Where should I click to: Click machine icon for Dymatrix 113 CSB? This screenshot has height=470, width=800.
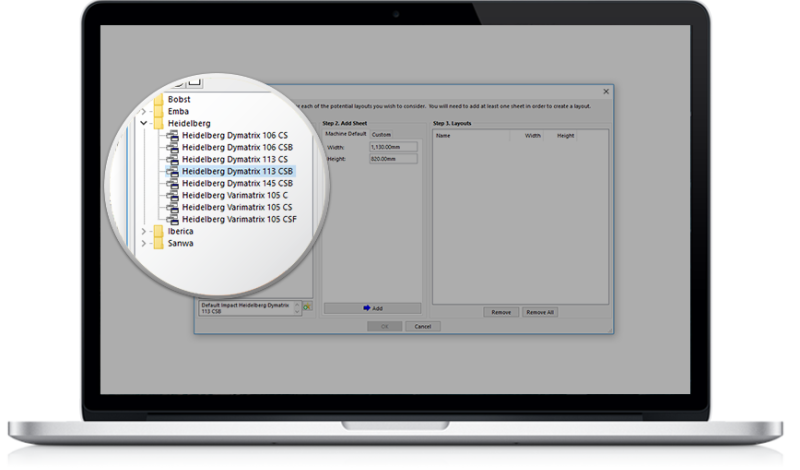click(x=173, y=171)
